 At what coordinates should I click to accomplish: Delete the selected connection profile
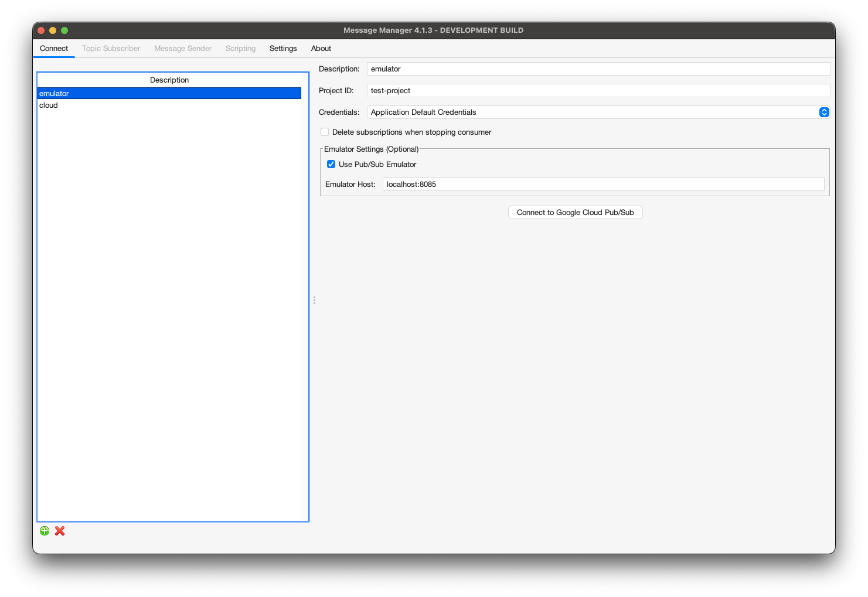click(x=59, y=531)
